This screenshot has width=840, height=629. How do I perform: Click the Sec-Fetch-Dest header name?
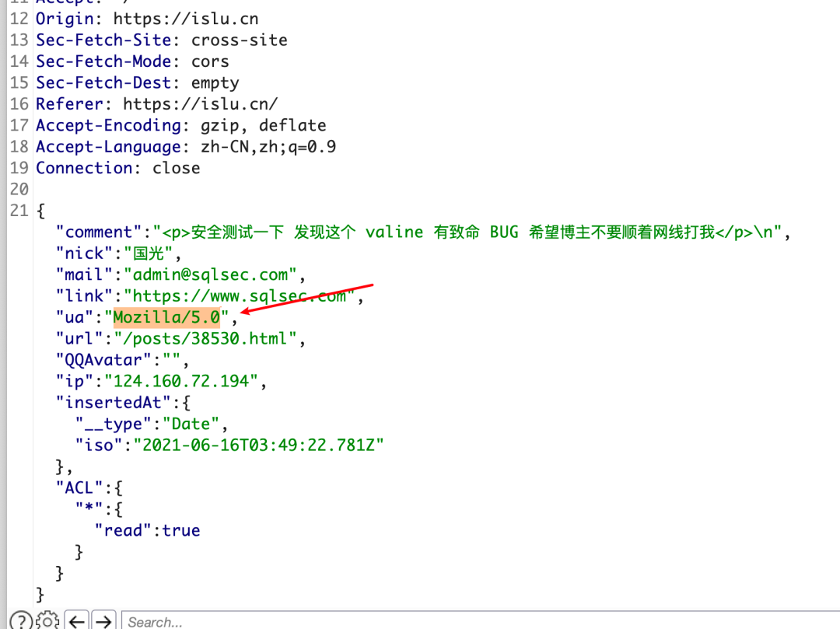[104, 83]
